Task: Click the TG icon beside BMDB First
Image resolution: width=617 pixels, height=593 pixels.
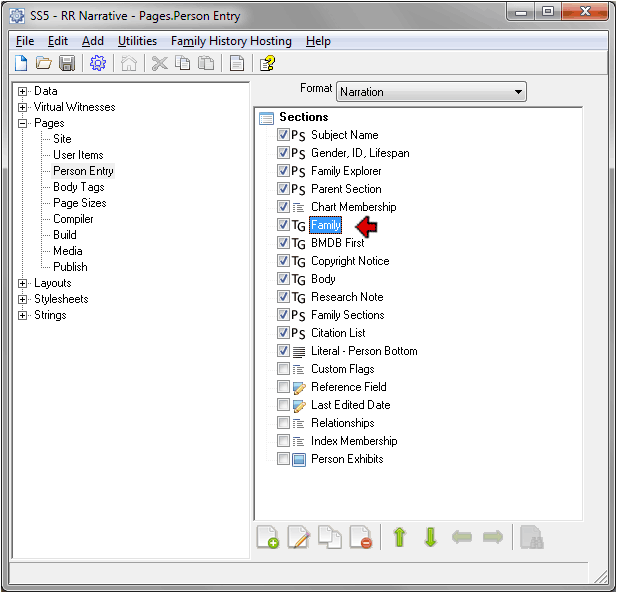Action: coord(299,243)
